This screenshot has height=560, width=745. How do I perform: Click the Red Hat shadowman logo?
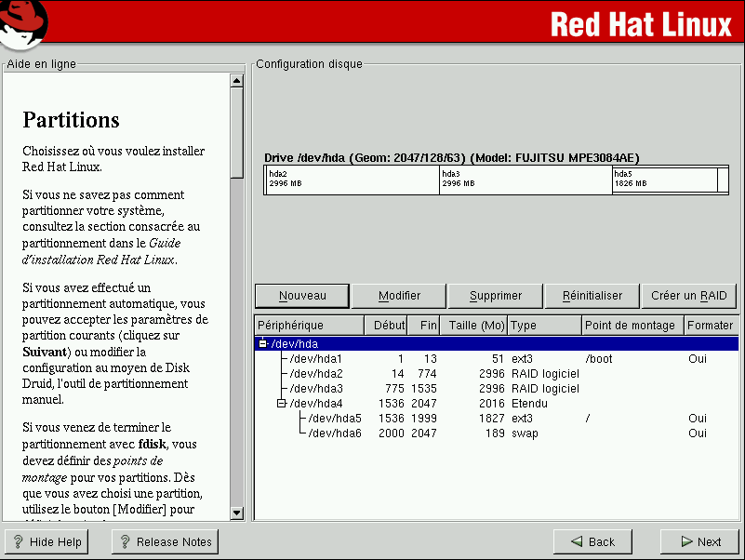tap(24, 24)
